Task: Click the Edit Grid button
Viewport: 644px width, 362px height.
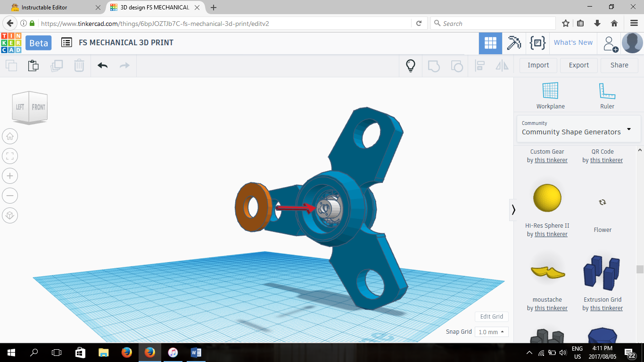Action: tap(492, 317)
